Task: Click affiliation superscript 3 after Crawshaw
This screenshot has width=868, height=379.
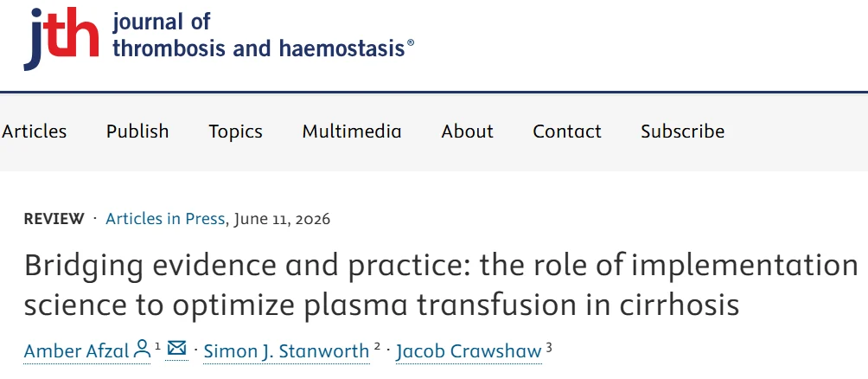Action: pos(549,347)
